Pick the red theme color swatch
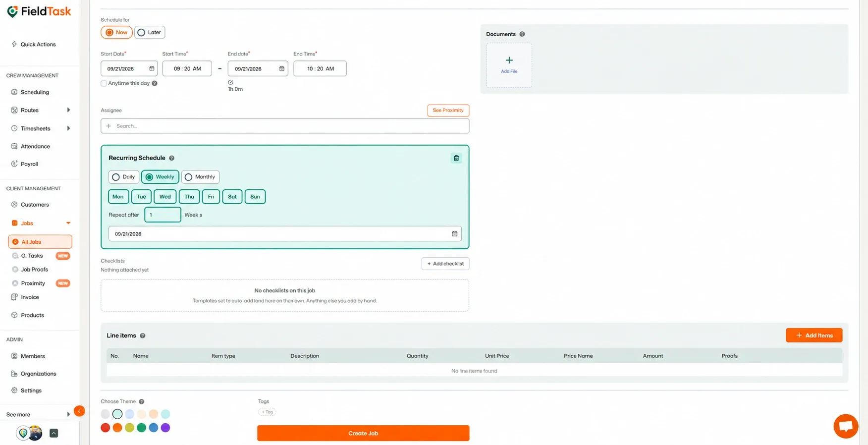 pos(106,428)
